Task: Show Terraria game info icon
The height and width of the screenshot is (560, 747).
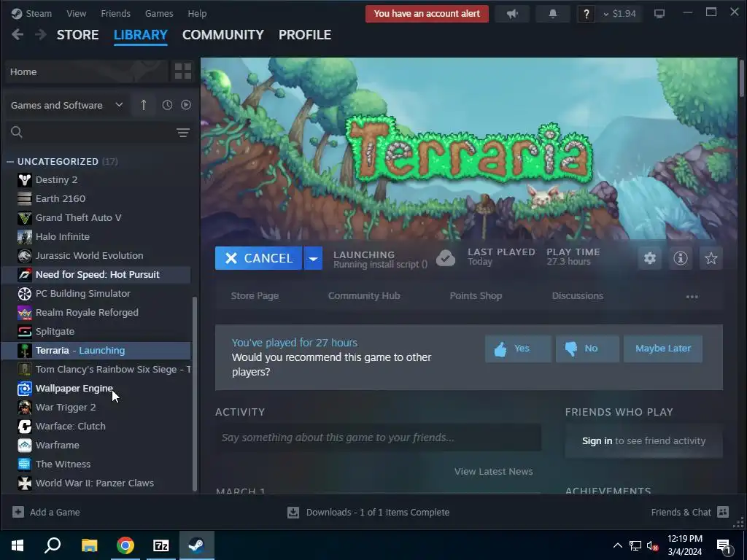Action: pyautogui.click(x=681, y=258)
